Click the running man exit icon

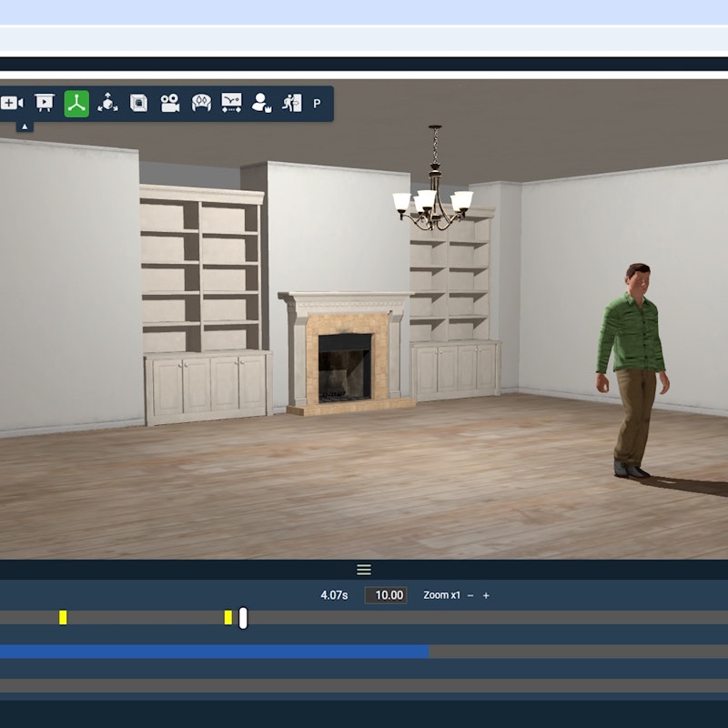pos(292,103)
